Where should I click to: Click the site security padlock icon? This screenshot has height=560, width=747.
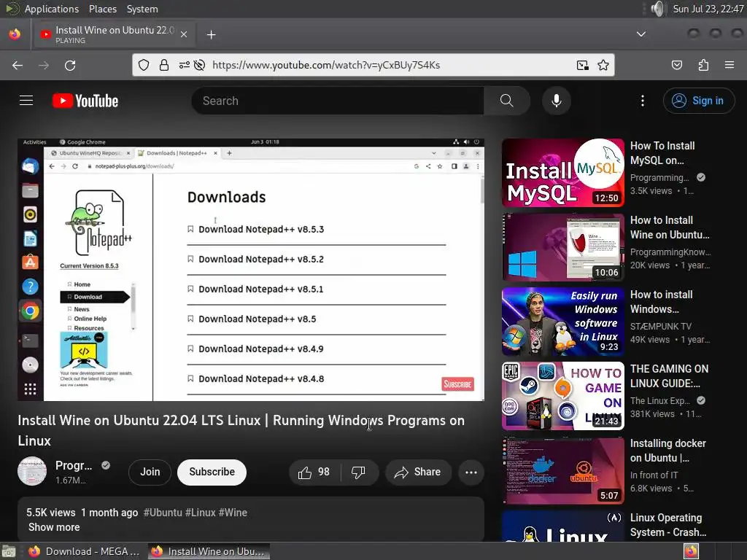pyautogui.click(x=164, y=65)
